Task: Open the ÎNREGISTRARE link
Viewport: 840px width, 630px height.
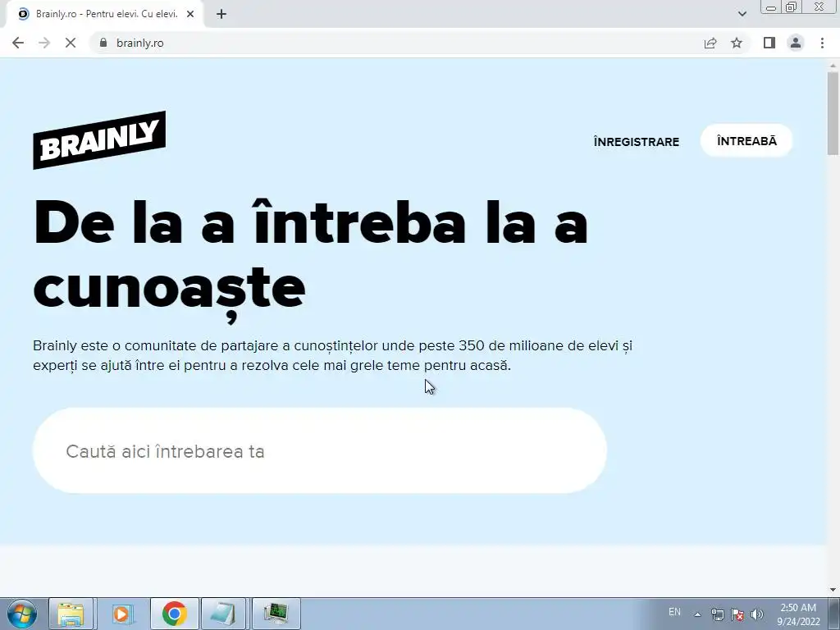Action: point(637,141)
